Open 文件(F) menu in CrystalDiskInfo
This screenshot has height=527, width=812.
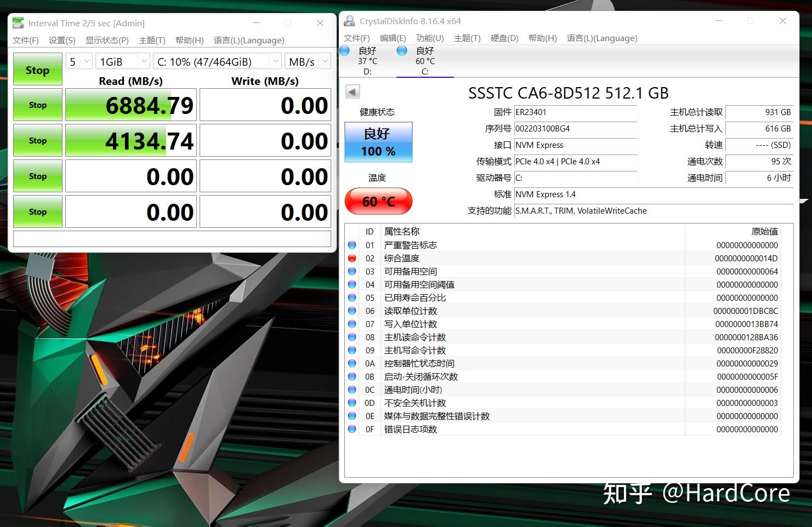(x=357, y=38)
